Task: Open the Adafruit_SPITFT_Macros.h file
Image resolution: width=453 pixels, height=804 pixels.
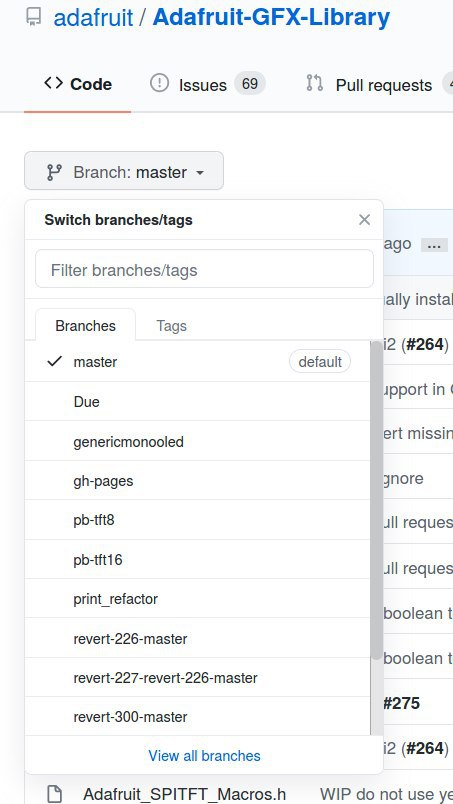Action: click(184, 794)
